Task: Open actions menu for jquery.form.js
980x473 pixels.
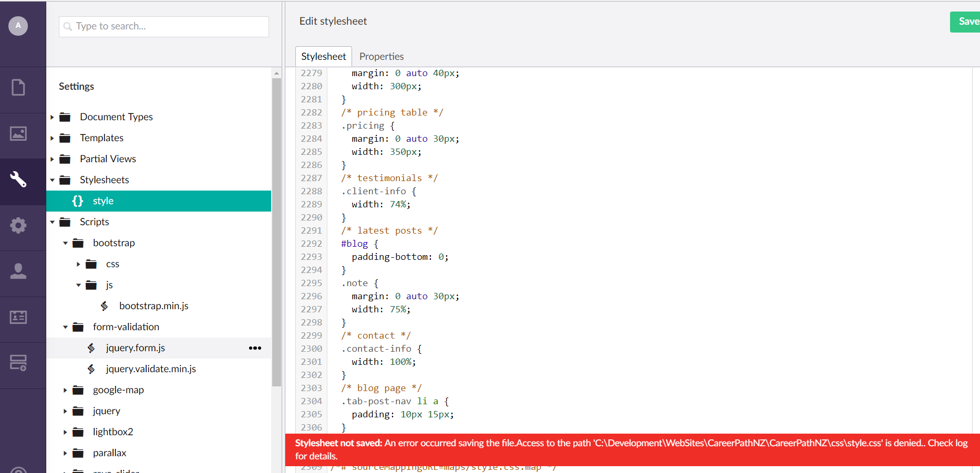Action: (x=255, y=348)
